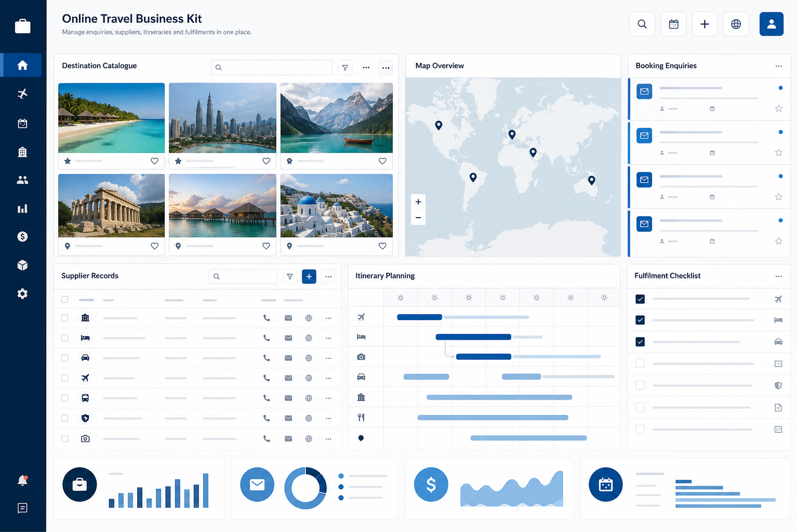Image resolution: width=798 pixels, height=532 pixels.
Task: Open Settings gear in the sidebar
Action: [x=22, y=294]
